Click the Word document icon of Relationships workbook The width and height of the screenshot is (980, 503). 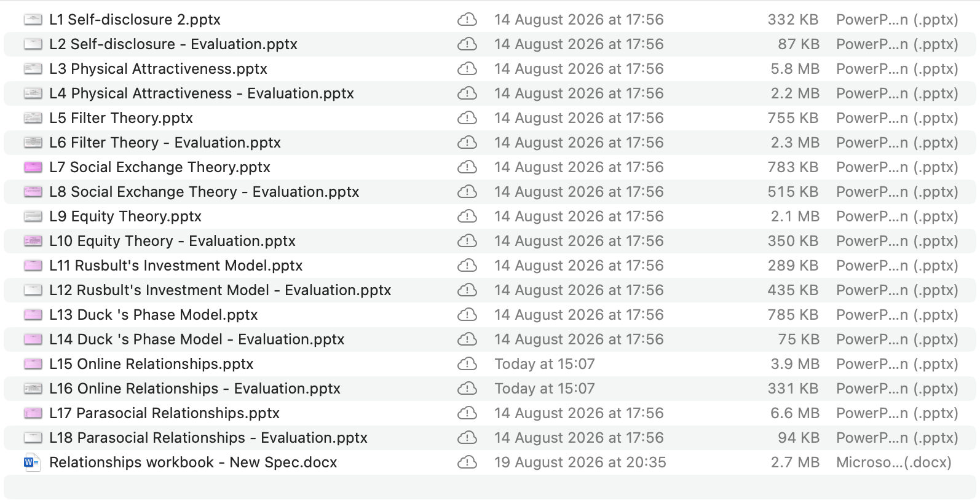click(32, 462)
